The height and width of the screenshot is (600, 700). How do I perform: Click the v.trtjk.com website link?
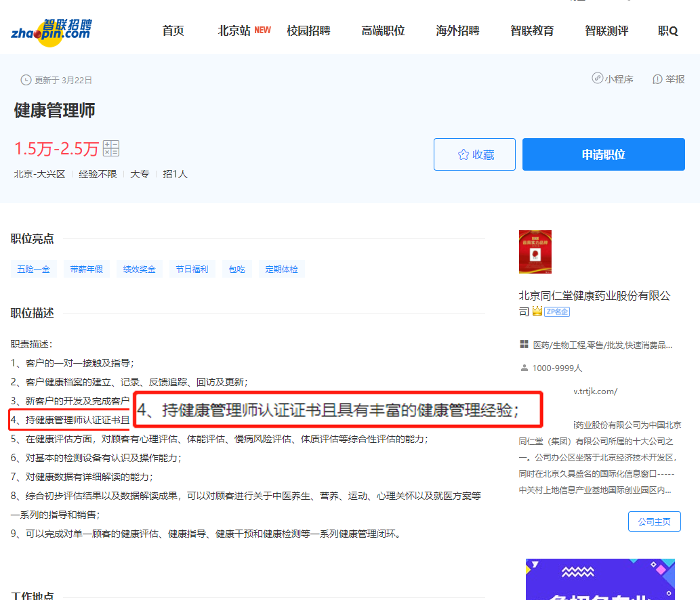click(595, 391)
